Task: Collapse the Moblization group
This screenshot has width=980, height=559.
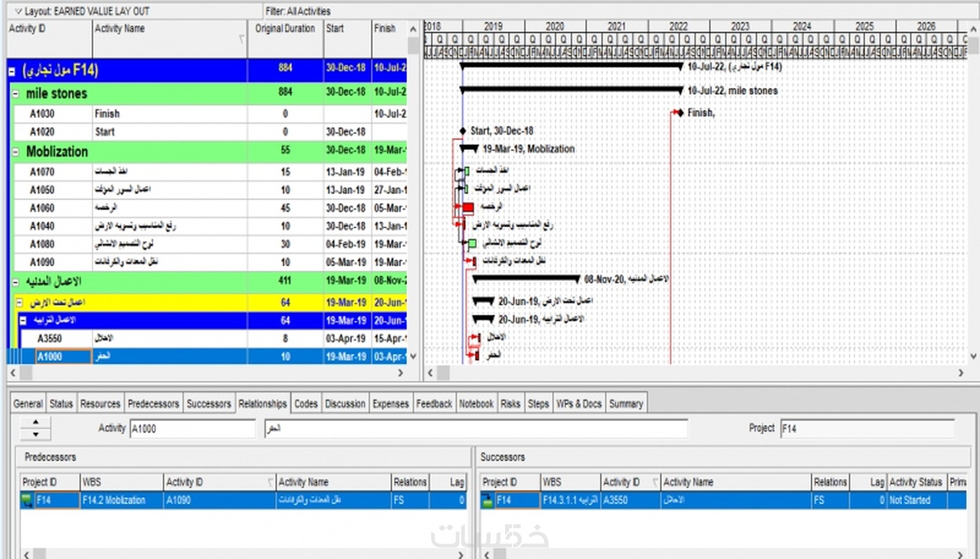Action: (x=16, y=152)
